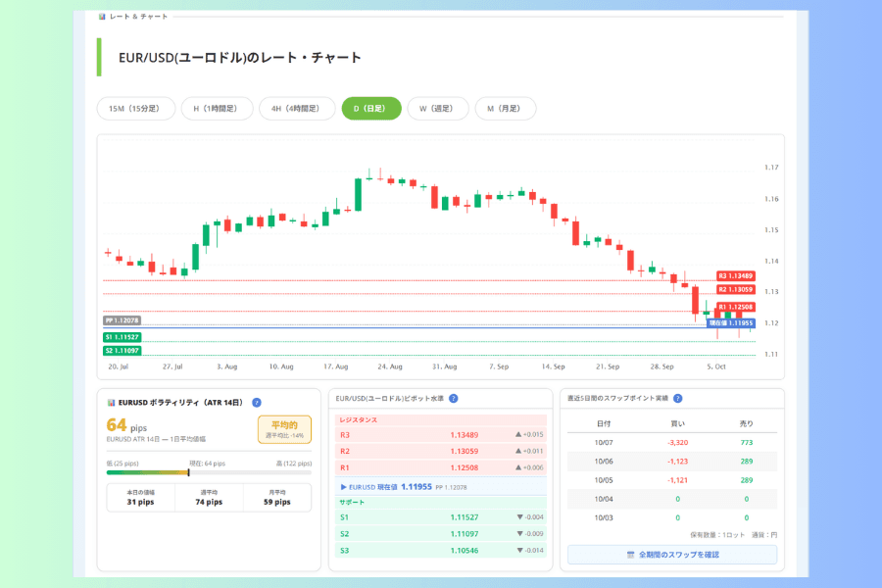Click the 10/05 buy swap value -1,121
Image resolution: width=882 pixels, height=588 pixels.
pyautogui.click(x=677, y=480)
